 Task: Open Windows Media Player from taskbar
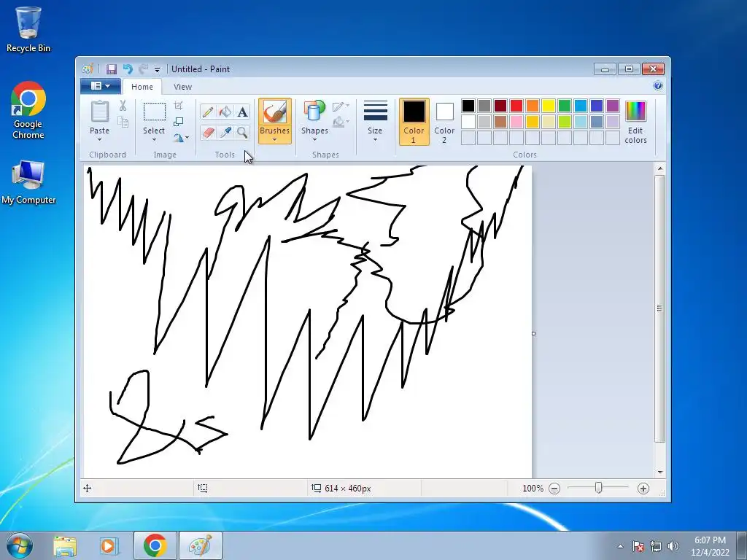coord(108,545)
